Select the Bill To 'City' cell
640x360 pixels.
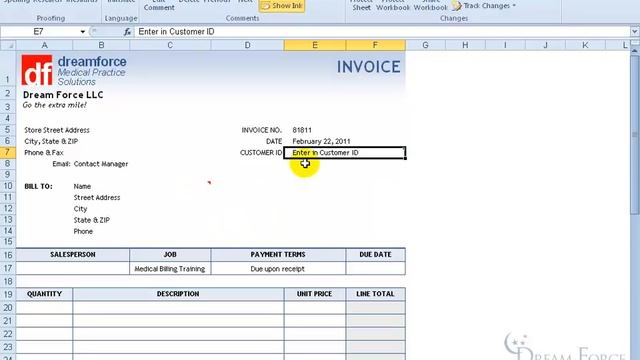tap(80, 209)
